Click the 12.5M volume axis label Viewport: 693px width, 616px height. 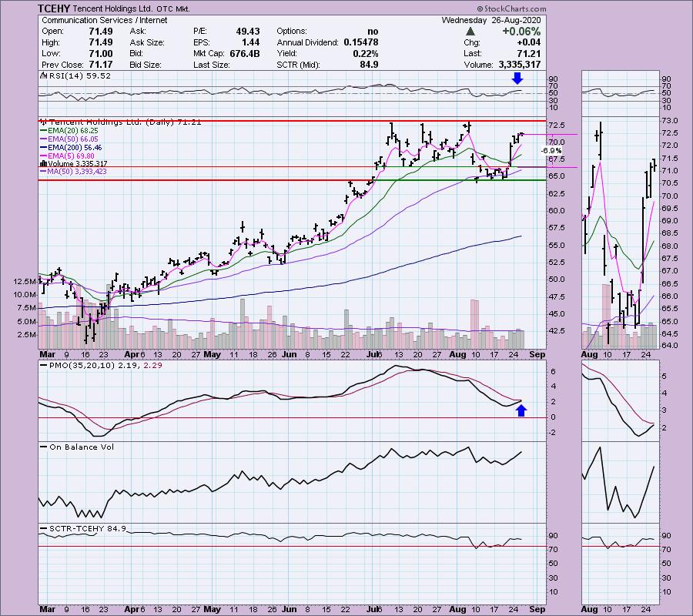pyautogui.click(x=25, y=282)
